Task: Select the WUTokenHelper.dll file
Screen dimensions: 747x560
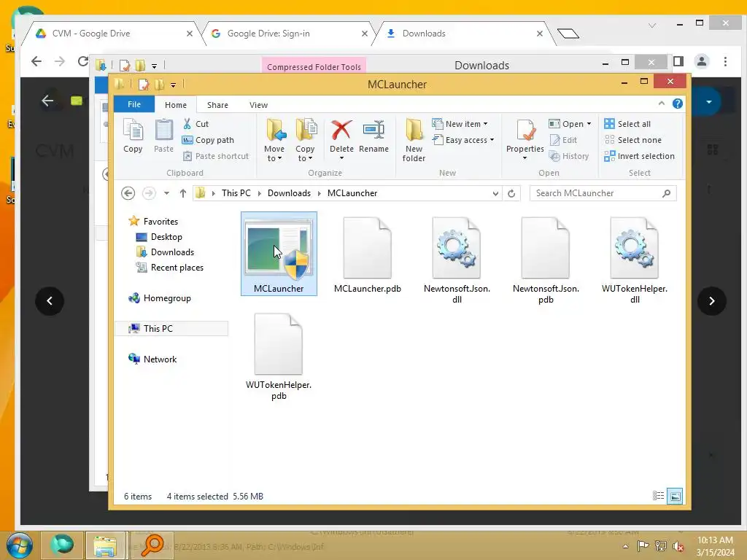Action: click(635, 260)
